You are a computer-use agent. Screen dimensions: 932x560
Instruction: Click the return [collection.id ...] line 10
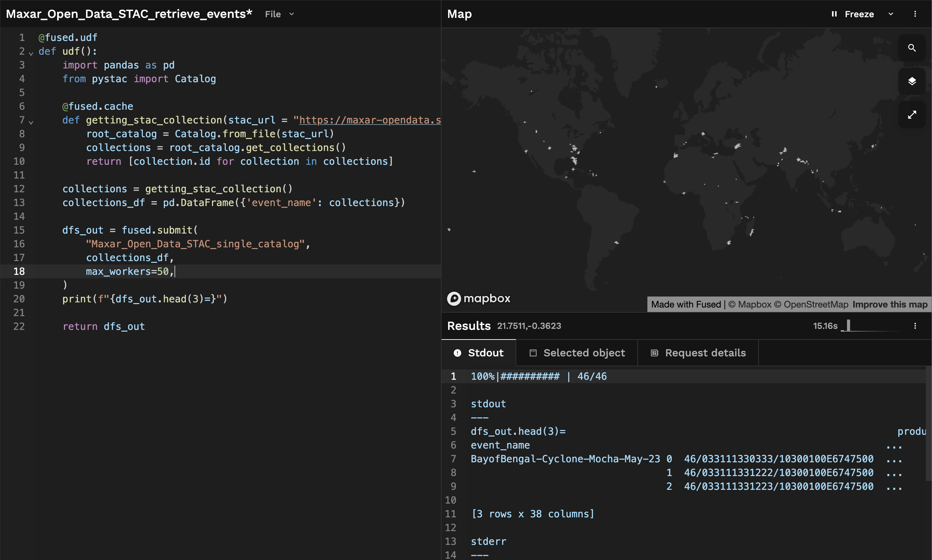pyautogui.click(x=240, y=162)
